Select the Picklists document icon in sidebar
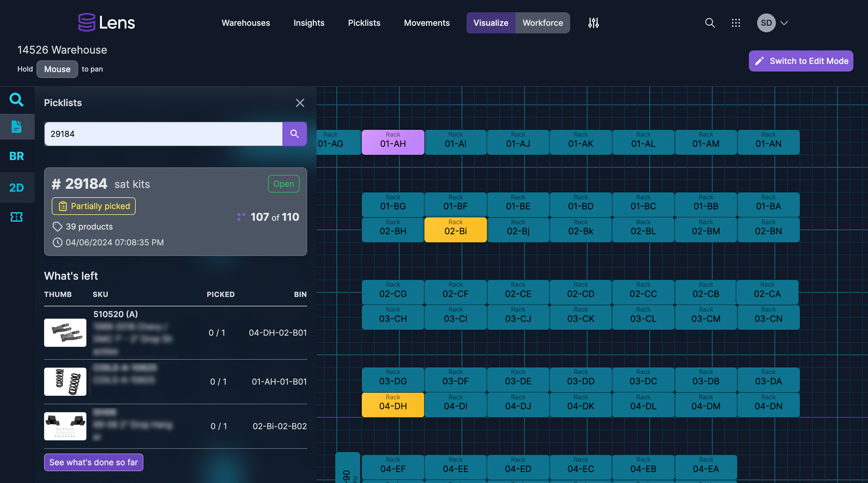868x483 pixels. 17,127
